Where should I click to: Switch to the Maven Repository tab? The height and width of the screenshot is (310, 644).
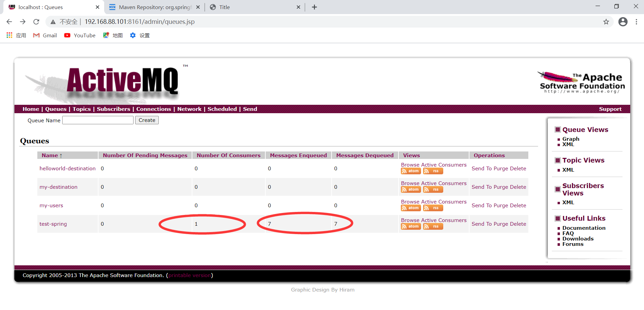coord(154,7)
